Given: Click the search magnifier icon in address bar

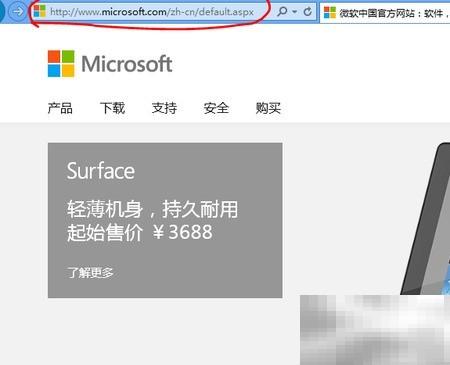Looking at the screenshot, I should coord(282,12).
